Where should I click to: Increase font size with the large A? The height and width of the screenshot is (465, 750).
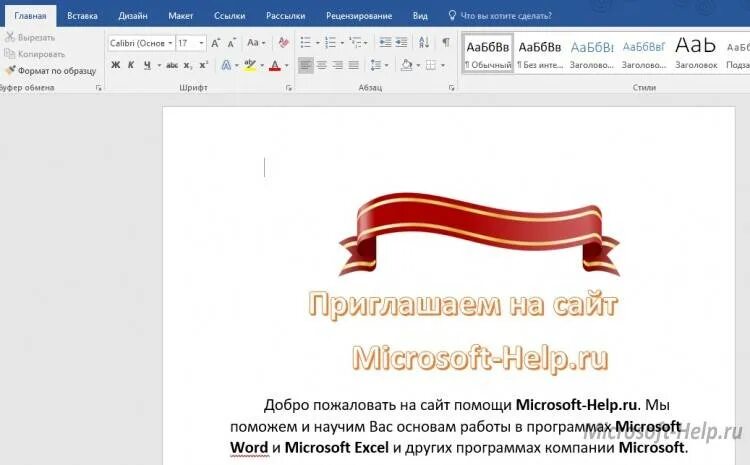[216, 43]
